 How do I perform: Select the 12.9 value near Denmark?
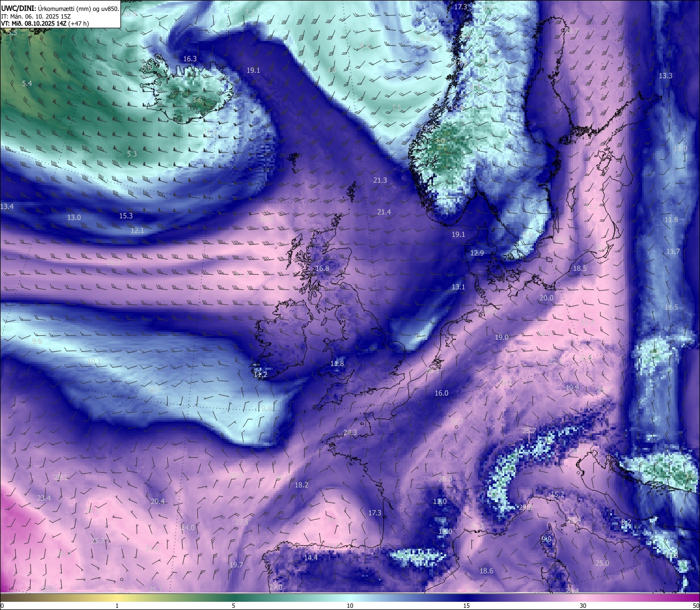coord(477,253)
